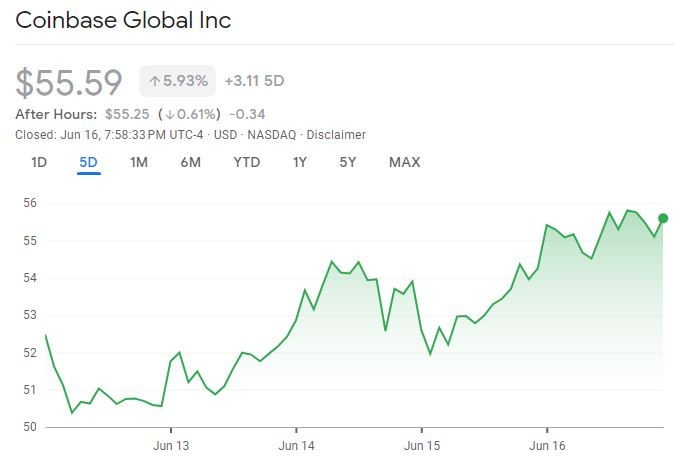
Task: Switch chart to 1Y range
Action: coord(299,162)
